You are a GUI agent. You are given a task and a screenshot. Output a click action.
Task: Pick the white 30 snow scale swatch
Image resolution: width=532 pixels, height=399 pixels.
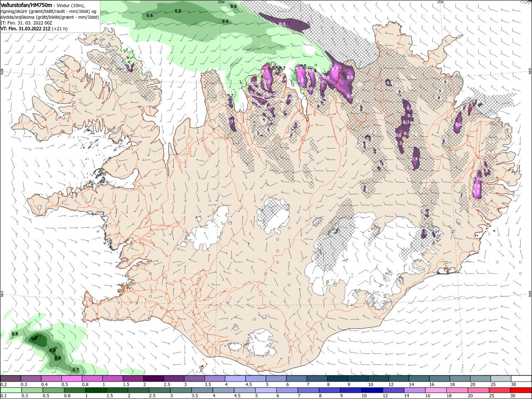522,379
